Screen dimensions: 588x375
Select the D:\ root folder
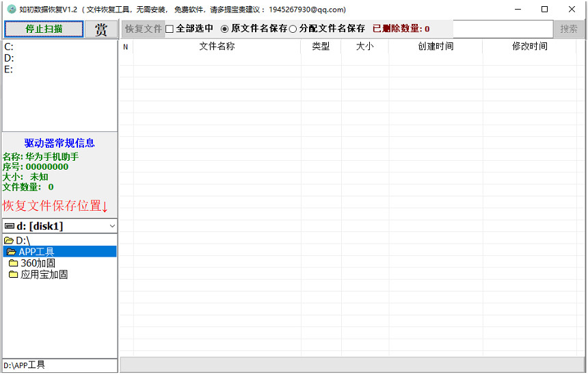[23, 241]
